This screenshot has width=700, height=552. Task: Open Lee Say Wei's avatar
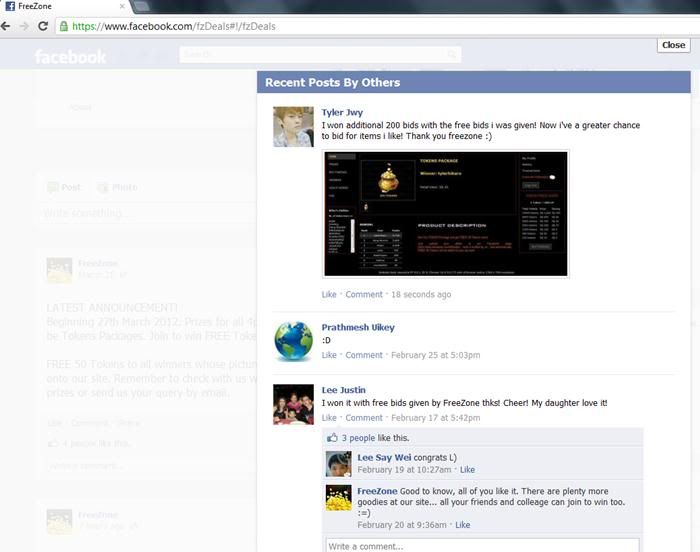(x=338, y=464)
